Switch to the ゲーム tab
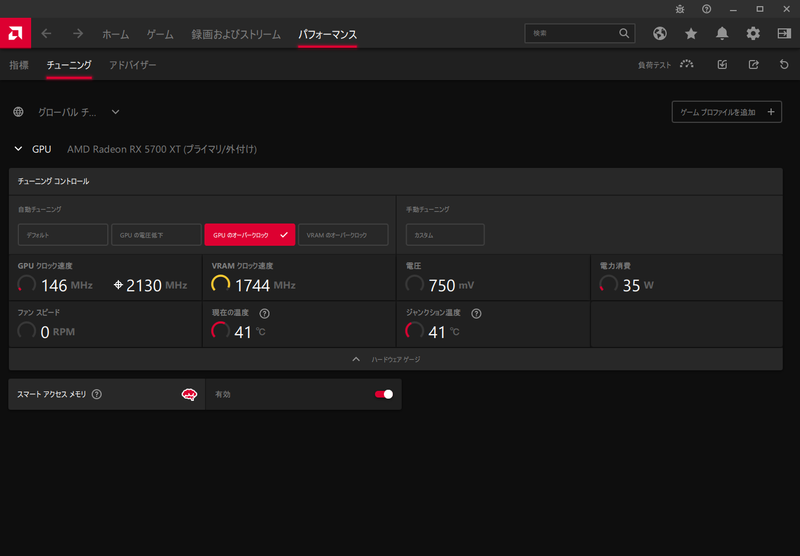The image size is (800, 556). coord(160,34)
